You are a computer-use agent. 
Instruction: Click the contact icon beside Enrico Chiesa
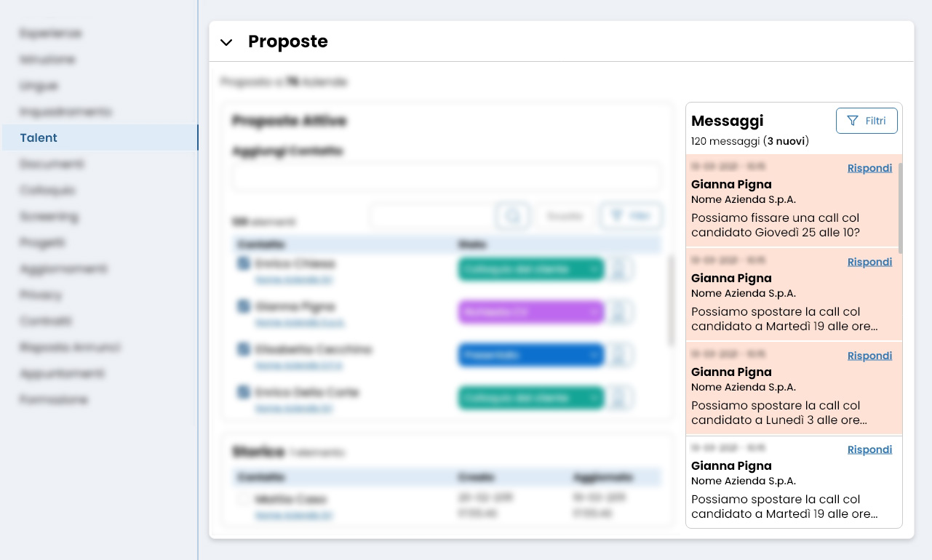[244, 263]
